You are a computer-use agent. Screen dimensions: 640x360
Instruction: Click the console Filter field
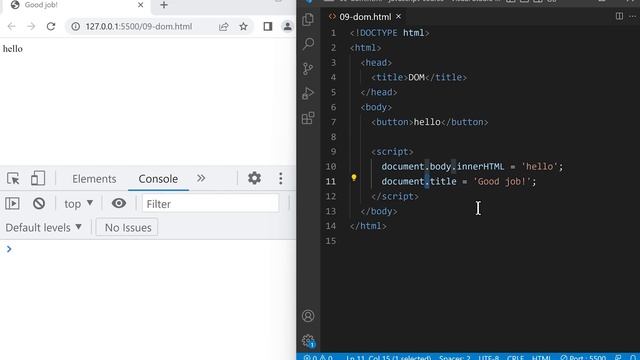[x=211, y=204]
